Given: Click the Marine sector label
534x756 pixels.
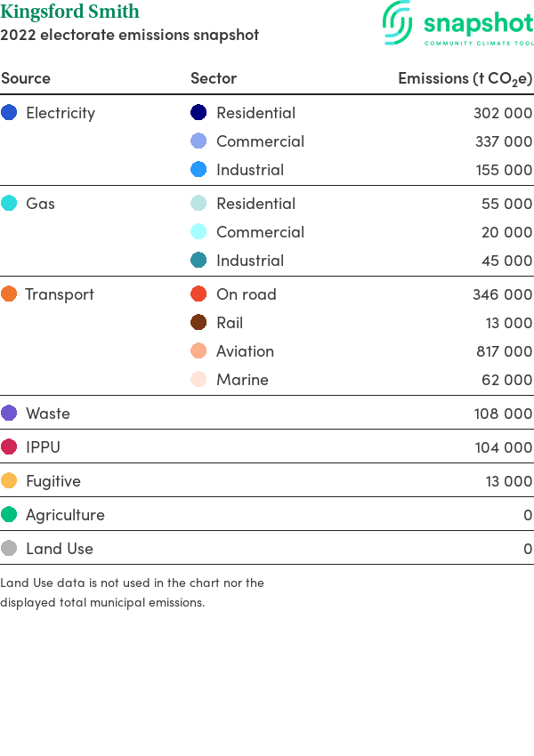Looking at the screenshot, I should click(242, 380).
